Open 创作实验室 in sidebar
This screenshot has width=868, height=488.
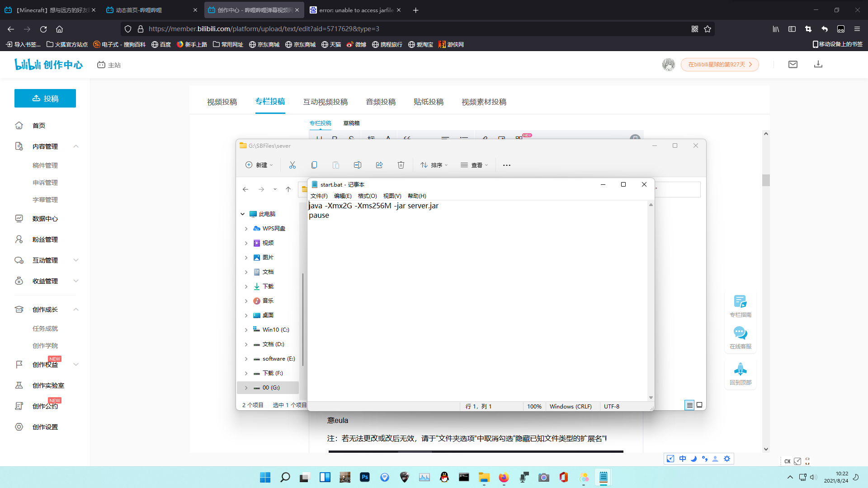(48, 385)
